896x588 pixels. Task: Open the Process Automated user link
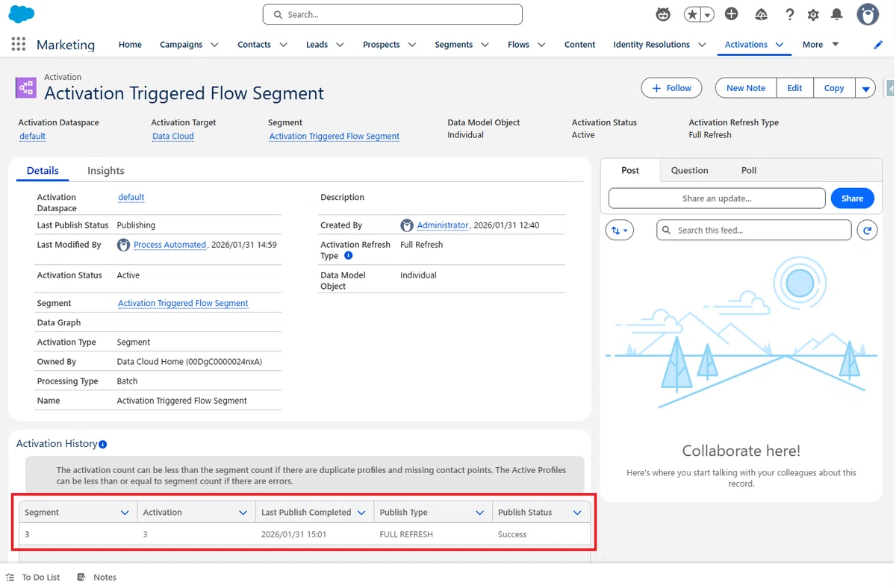(x=169, y=245)
